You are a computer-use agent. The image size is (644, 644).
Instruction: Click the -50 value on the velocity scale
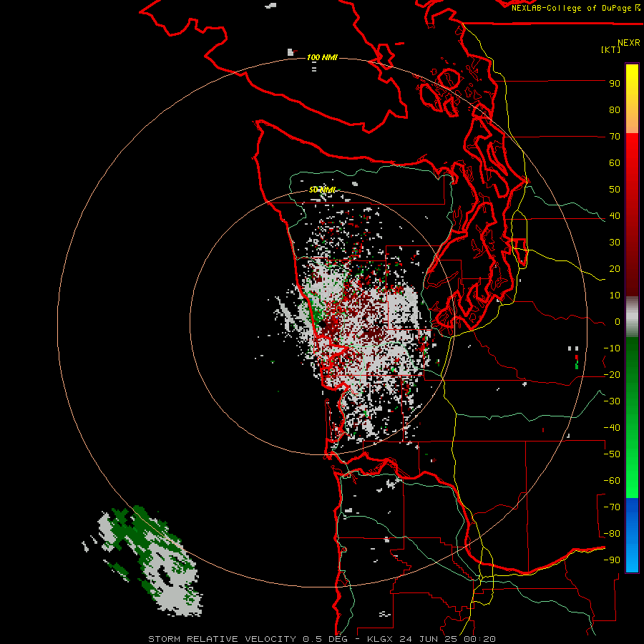coord(612,454)
